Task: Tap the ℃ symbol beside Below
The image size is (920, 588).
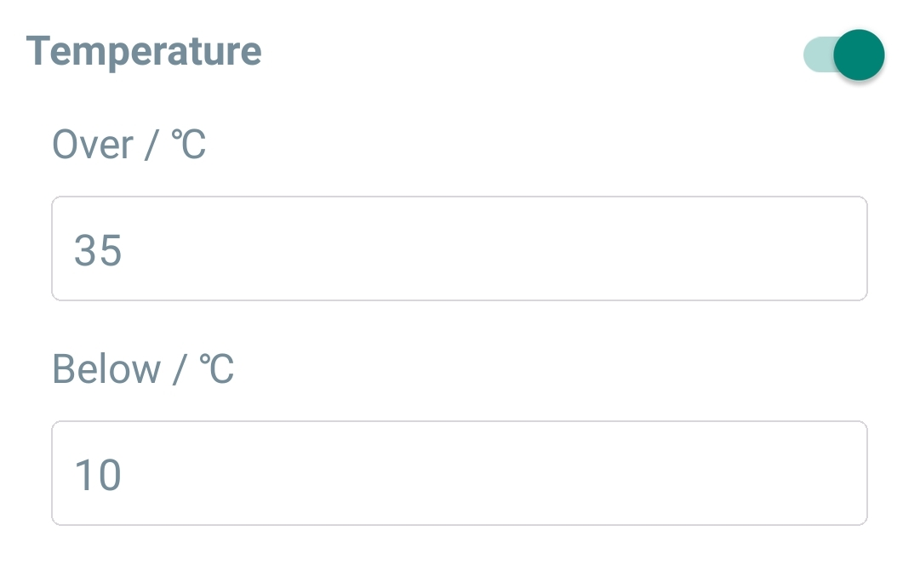Action: [216, 370]
